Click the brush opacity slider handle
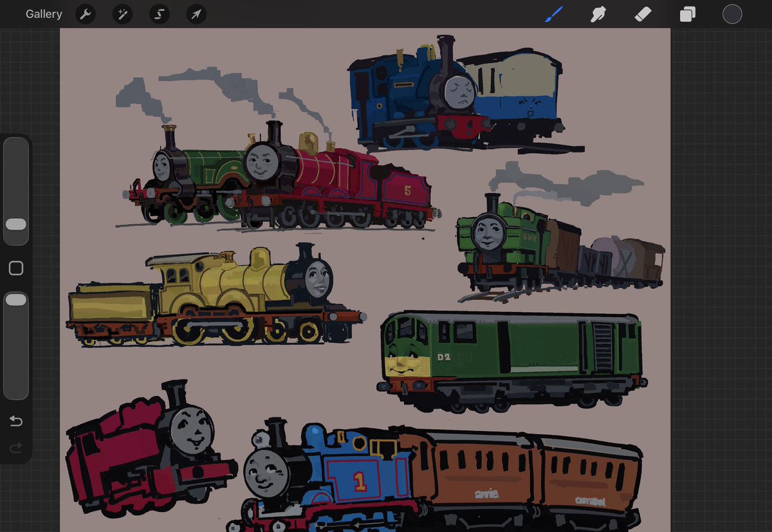The height and width of the screenshot is (532, 772). pos(16,300)
